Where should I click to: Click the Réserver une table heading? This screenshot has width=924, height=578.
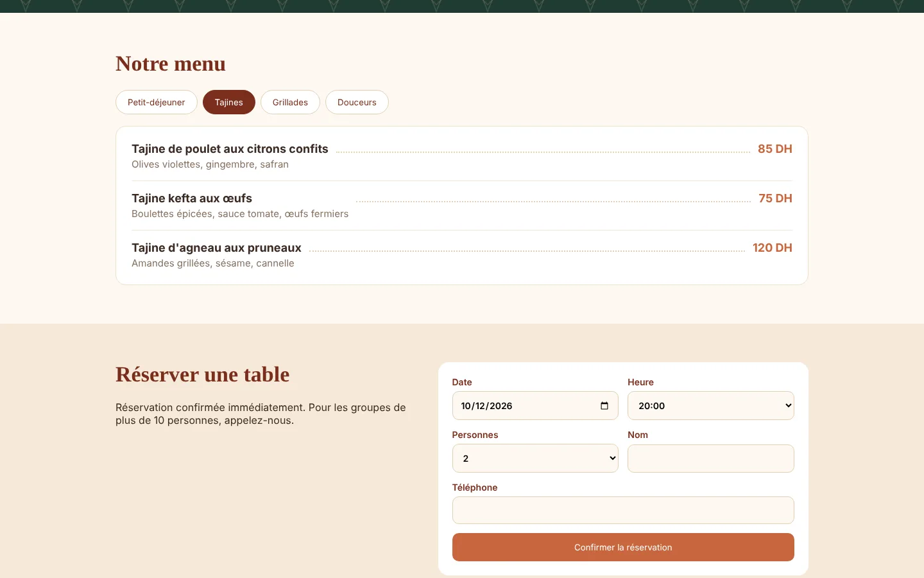point(203,374)
